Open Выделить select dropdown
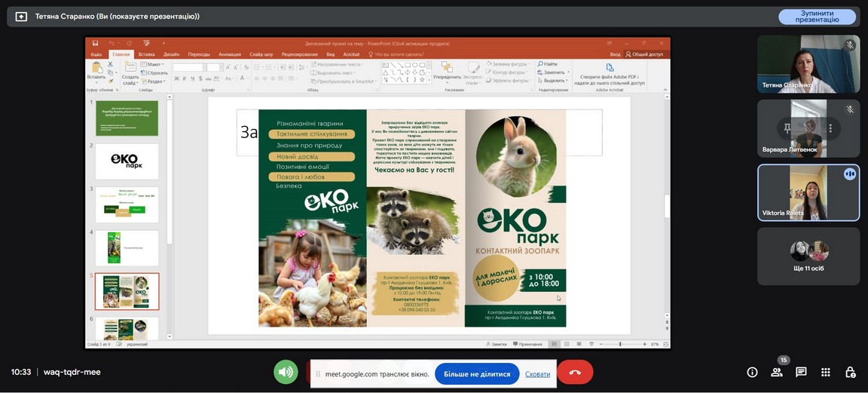Image resolution: width=868 pixels, height=393 pixels. pos(553,81)
